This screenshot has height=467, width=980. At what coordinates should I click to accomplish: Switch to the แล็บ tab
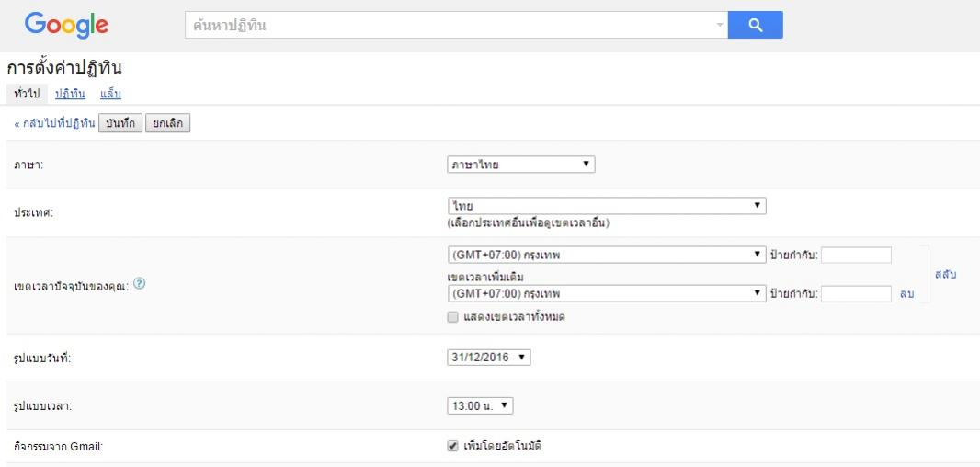[110, 94]
